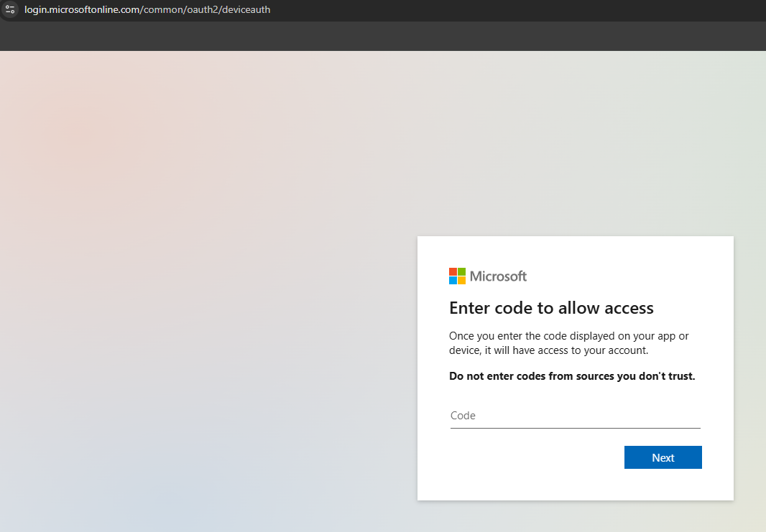Click the page background above the sign-in card
This screenshot has width=766, height=532.
pyautogui.click(x=575, y=144)
